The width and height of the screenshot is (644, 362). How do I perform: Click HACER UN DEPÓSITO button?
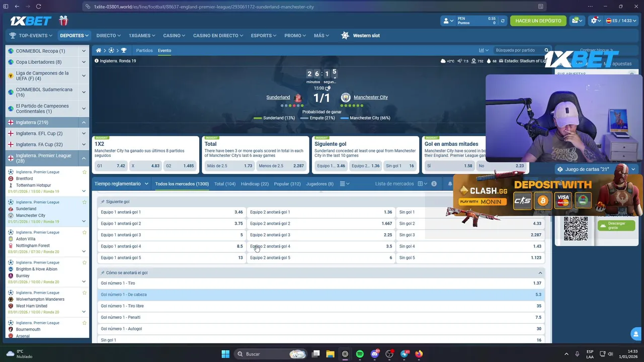pos(538,21)
